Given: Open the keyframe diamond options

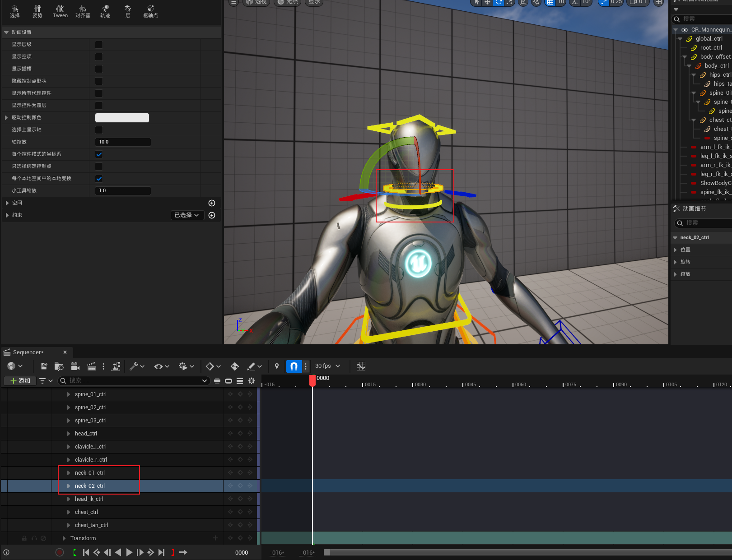Looking at the screenshot, I should tap(213, 366).
